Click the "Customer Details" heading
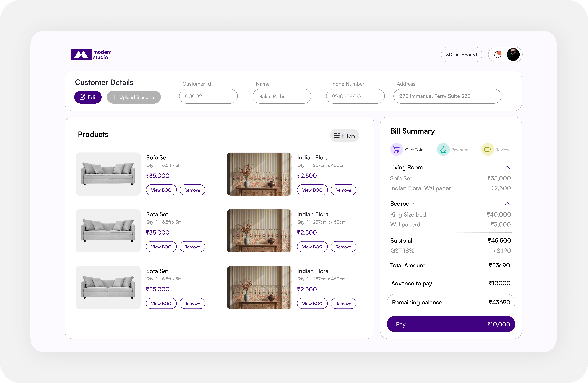The width and height of the screenshot is (588, 383). pos(104,82)
